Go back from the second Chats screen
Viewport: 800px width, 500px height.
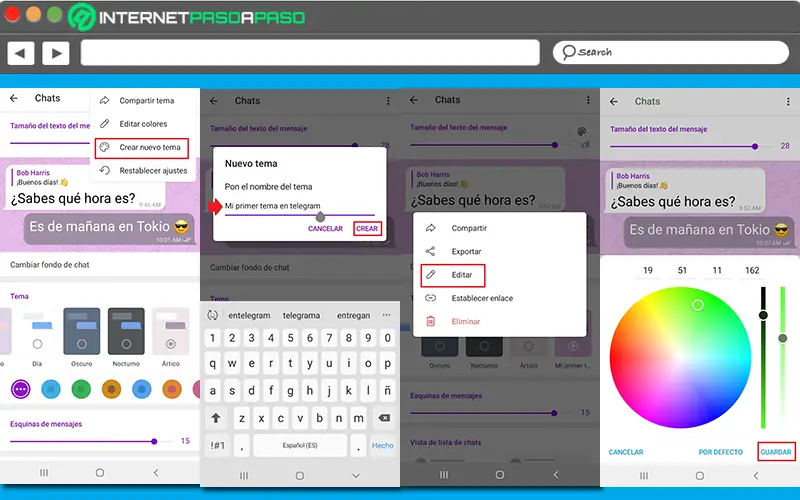(x=214, y=101)
